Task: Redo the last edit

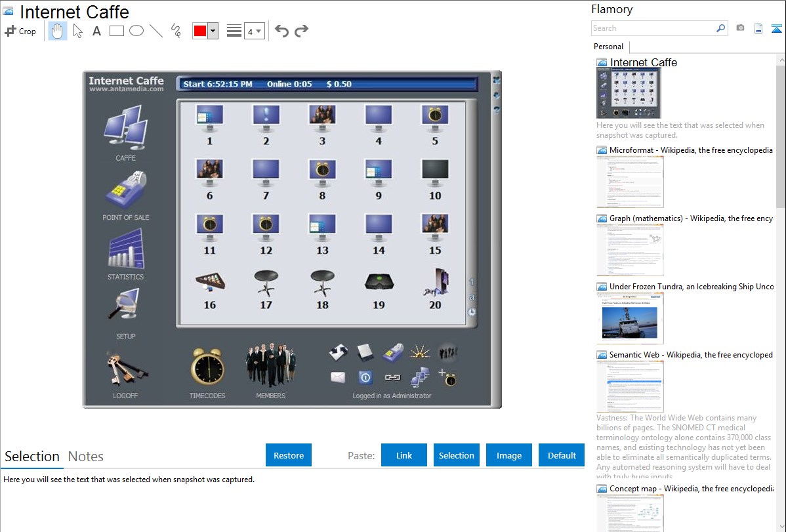Action: (301, 31)
